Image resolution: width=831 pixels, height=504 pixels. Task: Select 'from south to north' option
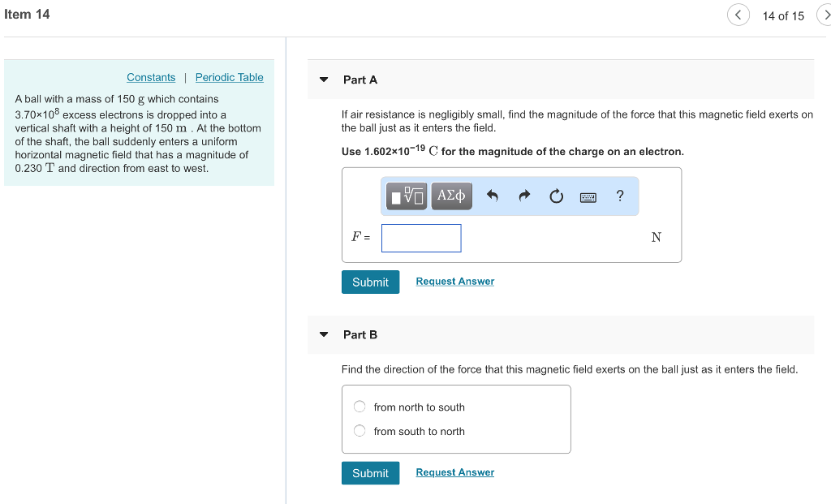(x=360, y=431)
